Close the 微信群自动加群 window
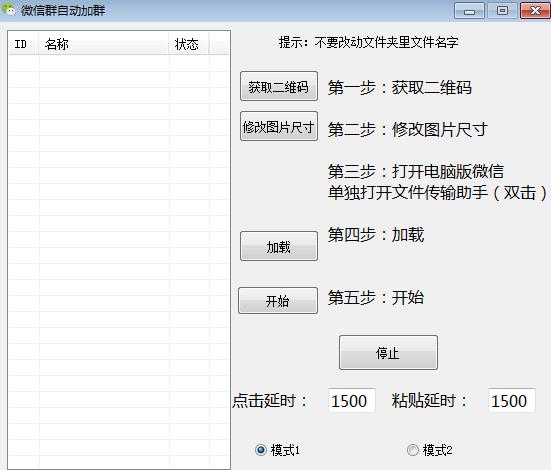This screenshot has height=470, width=551. (535, 11)
